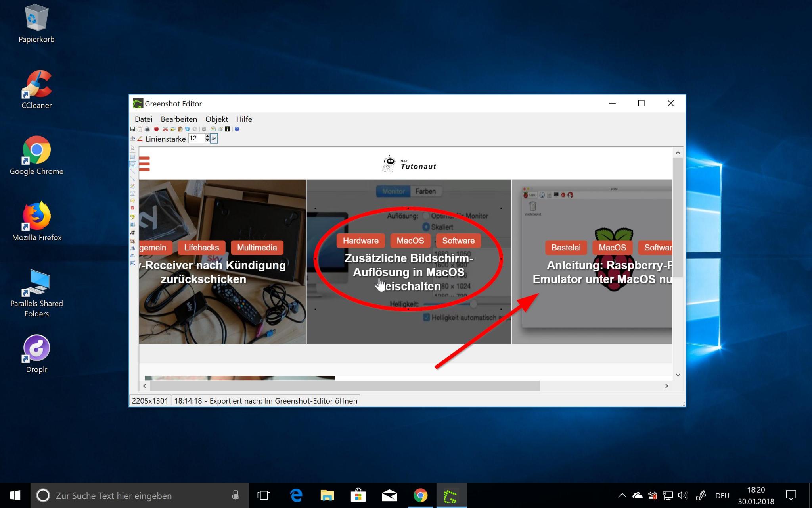Increase Linienstärke with up arrow
The width and height of the screenshot is (812, 508).
207,136
